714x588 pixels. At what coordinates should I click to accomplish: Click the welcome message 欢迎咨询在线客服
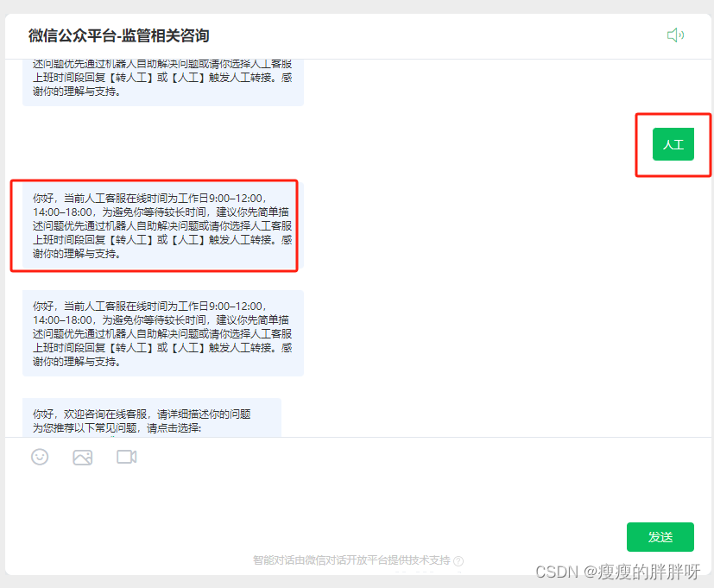point(152,418)
